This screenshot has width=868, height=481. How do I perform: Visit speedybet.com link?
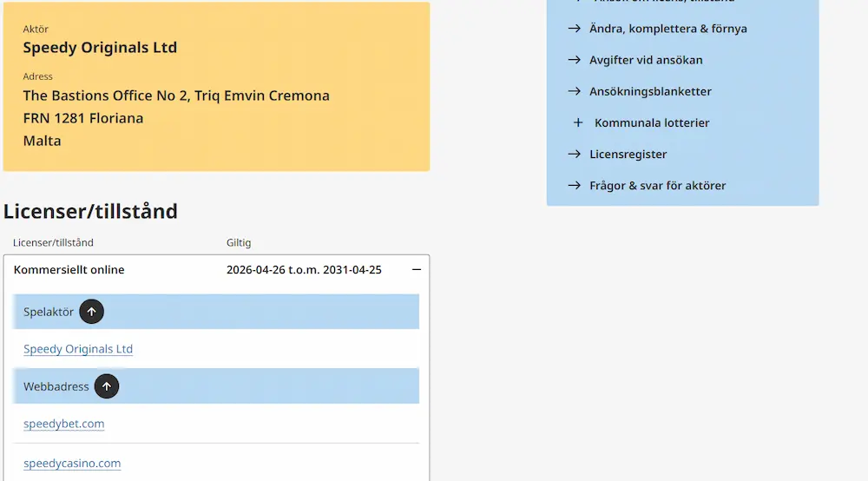[x=63, y=424]
